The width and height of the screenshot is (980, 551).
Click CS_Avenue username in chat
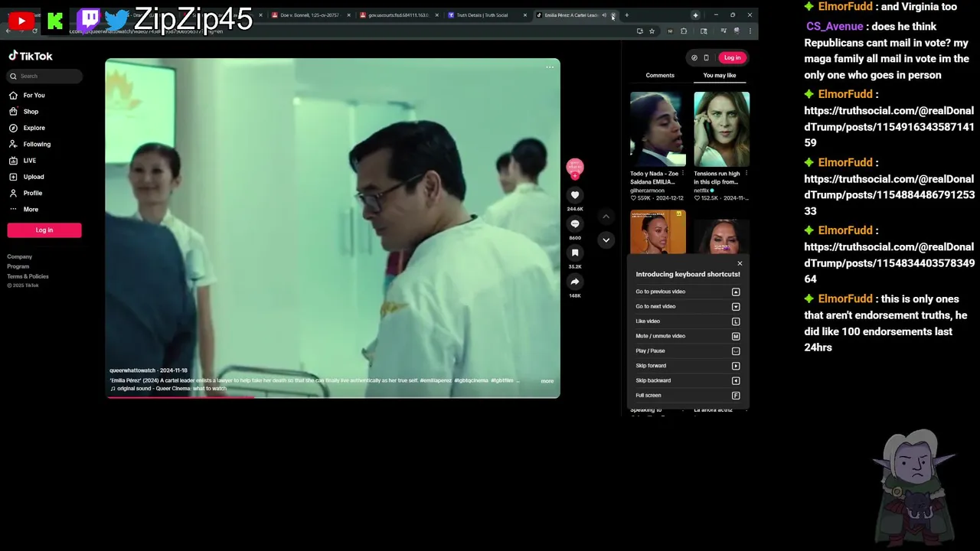[x=835, y=26]
